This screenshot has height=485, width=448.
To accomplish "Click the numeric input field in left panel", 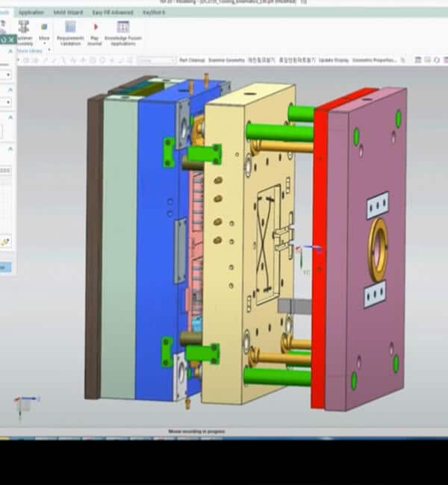I will (x=6, y=171).
